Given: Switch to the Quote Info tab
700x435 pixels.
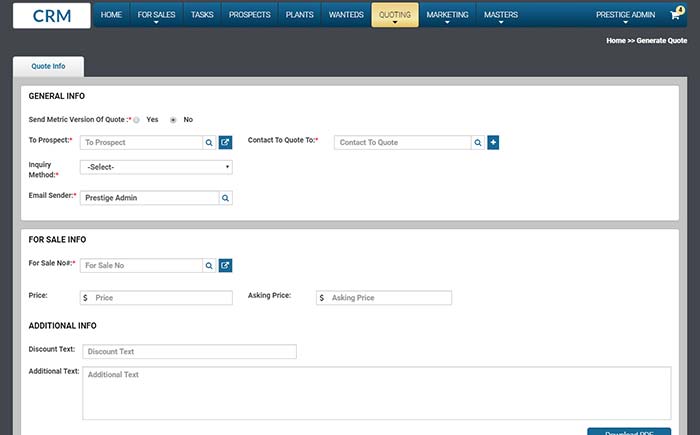Looking at the screenshot, I should pyautogui.click(x=48, y=66).
